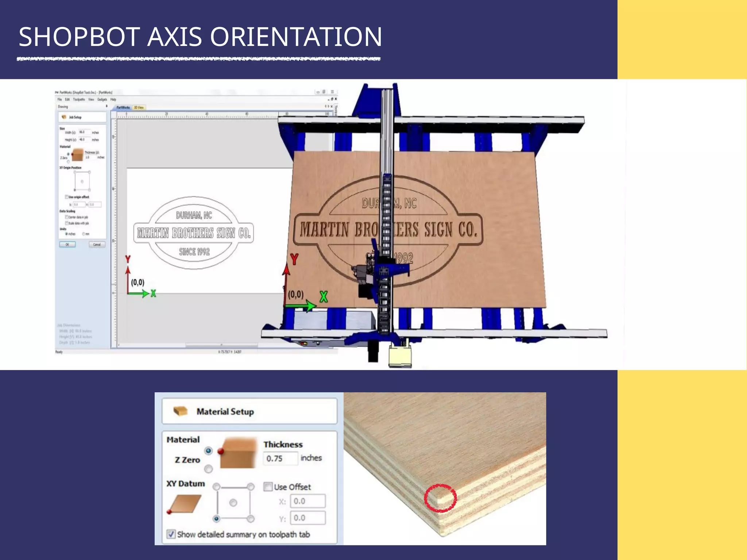Open the File menu in PartWorks
Screen dimensions: 747x560
point(59,100)
